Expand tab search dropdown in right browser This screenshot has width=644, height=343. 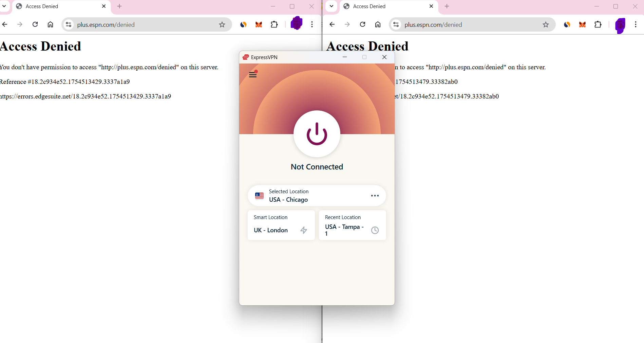pyautogui.click(x=332, y=6)
